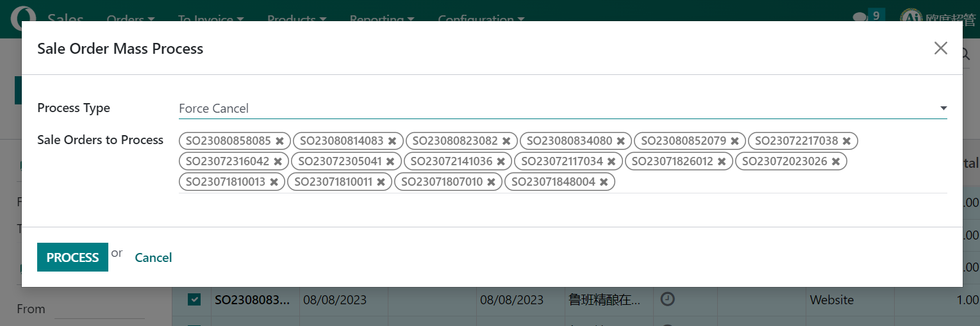
Task: Click the Force Cancel selected value
Action: [x=213, y=108]
